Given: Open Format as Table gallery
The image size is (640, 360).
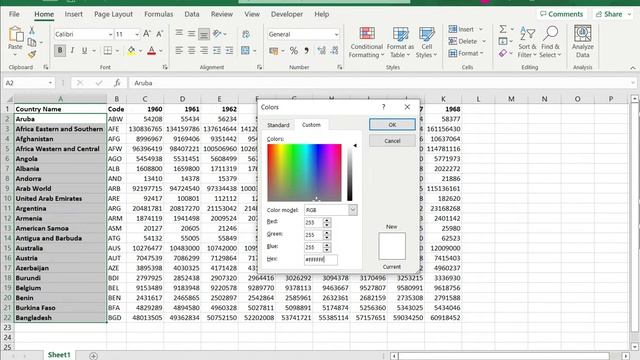Looking at the screenshot, I should (400, 43).
